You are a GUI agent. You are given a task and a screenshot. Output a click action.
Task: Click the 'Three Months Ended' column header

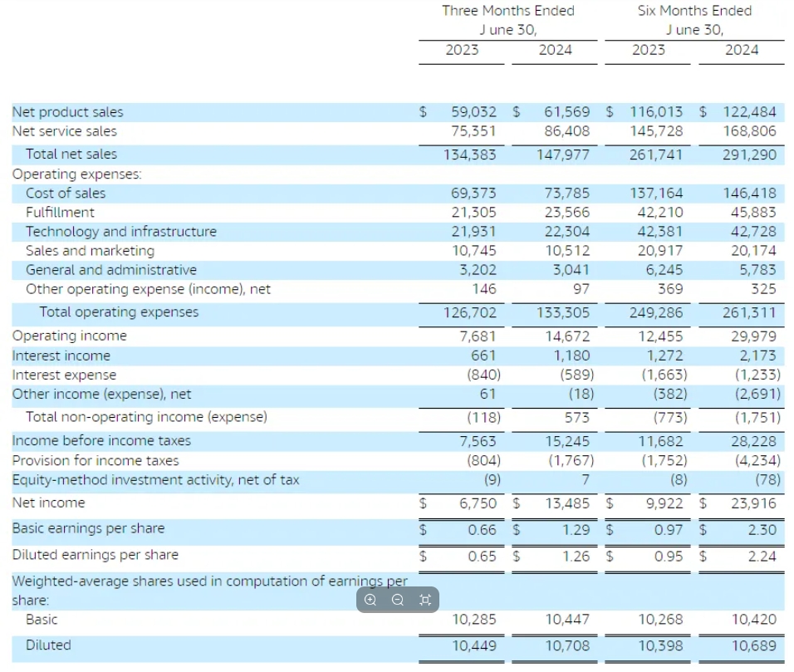[x=507, y=11]
